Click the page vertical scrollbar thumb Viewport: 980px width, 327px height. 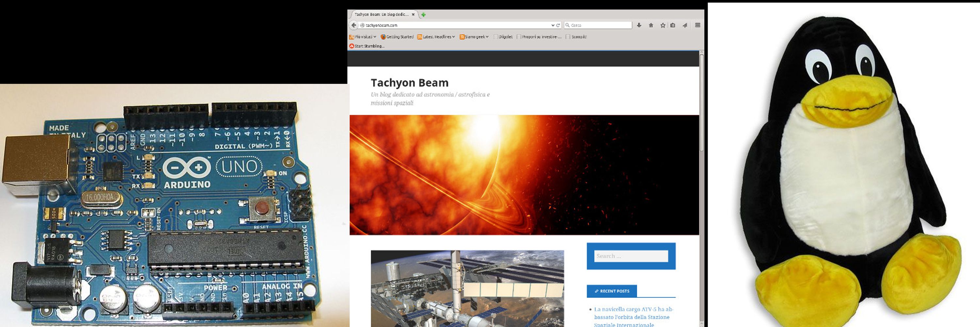(702, 103)
